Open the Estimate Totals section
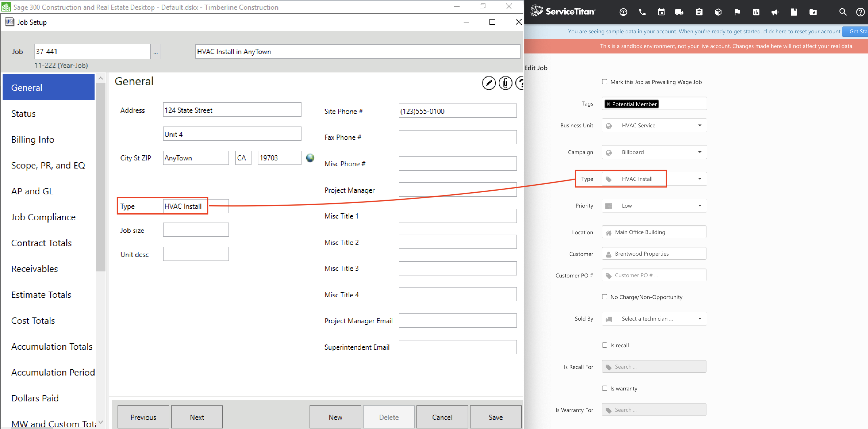 [x=49, y=295]
